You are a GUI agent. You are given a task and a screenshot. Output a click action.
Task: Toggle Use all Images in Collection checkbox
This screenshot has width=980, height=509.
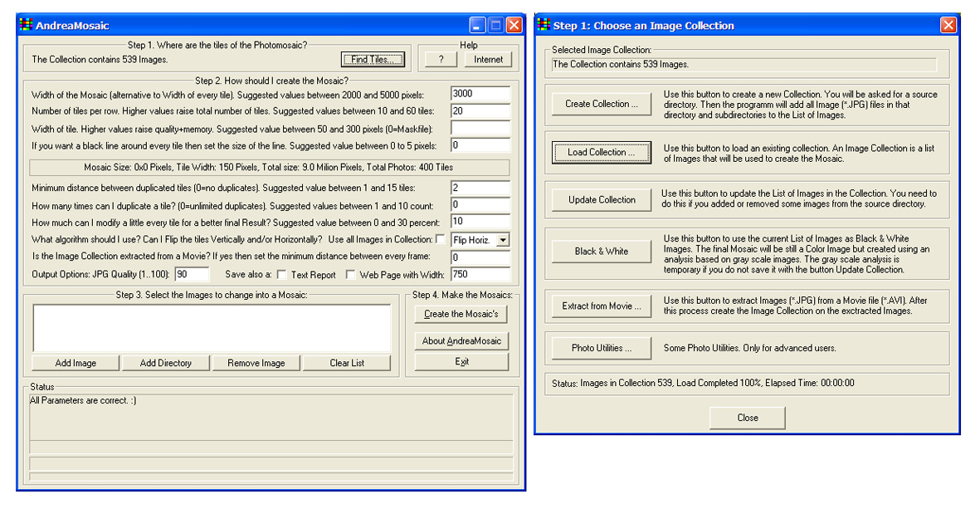click(441, 239)
